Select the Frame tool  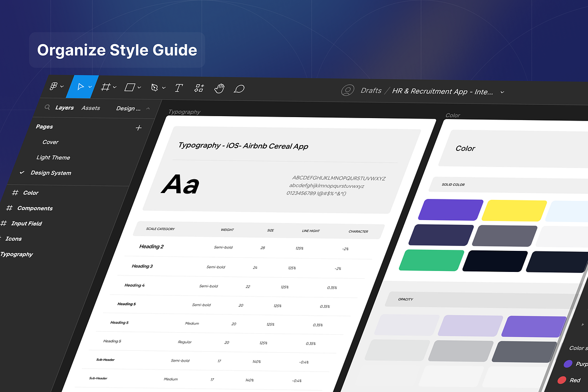[105, 87]
